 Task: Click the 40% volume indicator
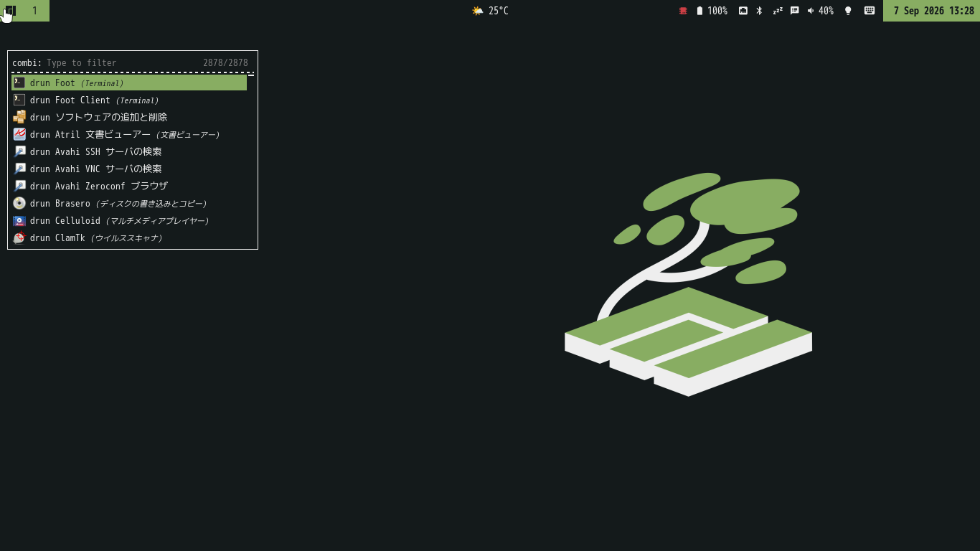click(820, 11)
